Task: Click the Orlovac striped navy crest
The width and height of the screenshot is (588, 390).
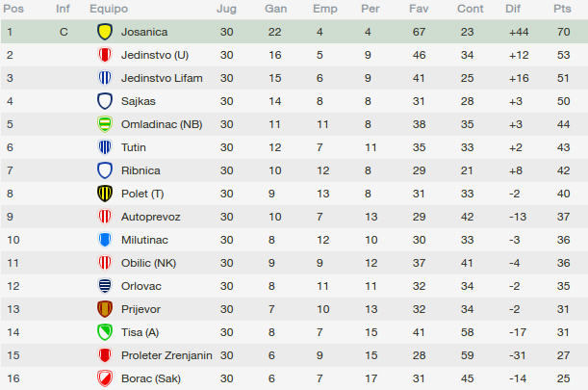Action: coord(105,286)
